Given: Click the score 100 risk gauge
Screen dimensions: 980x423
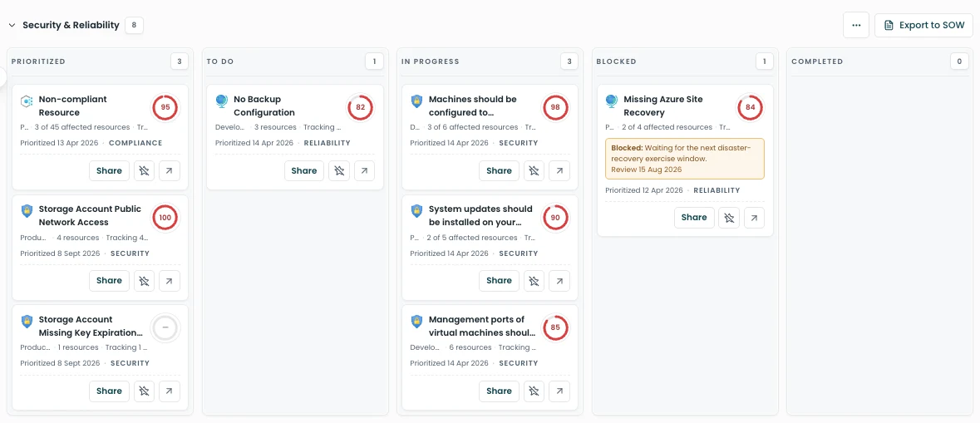Looking at the screenshot, I should click(x=165, y=218).
